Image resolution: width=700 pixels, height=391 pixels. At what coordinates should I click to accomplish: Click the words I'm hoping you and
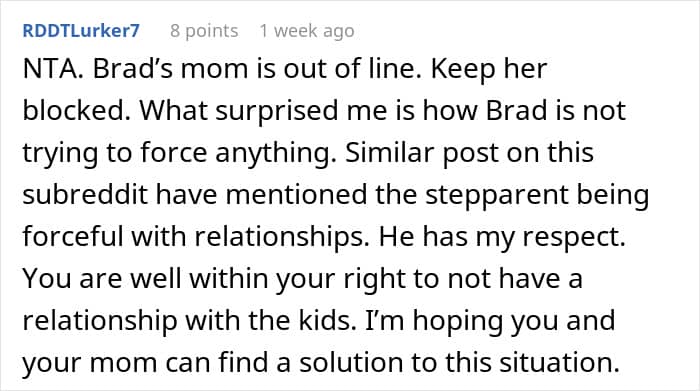click(x=490, y=320)
